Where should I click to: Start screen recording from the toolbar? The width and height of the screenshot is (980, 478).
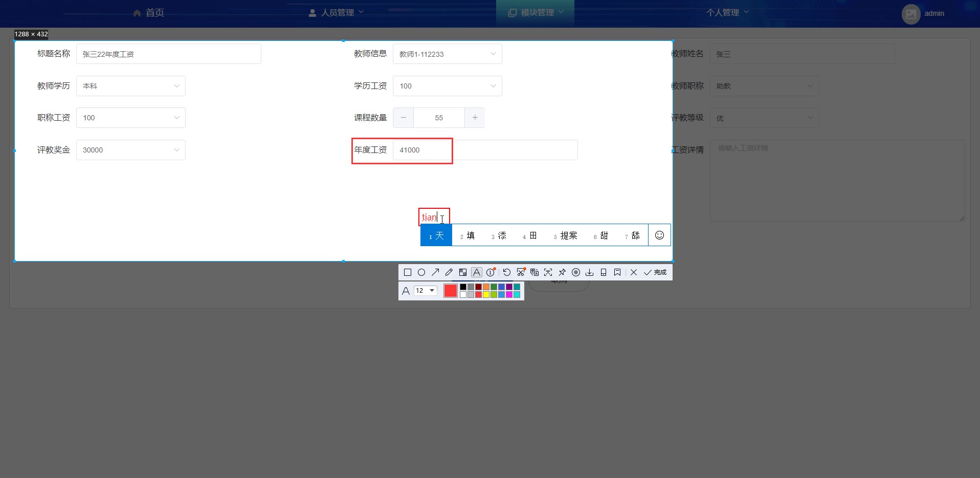[576, 272]
